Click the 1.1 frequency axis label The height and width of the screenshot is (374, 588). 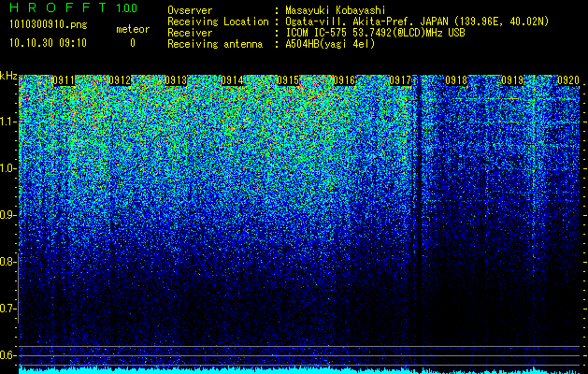(x=8, y=122)
